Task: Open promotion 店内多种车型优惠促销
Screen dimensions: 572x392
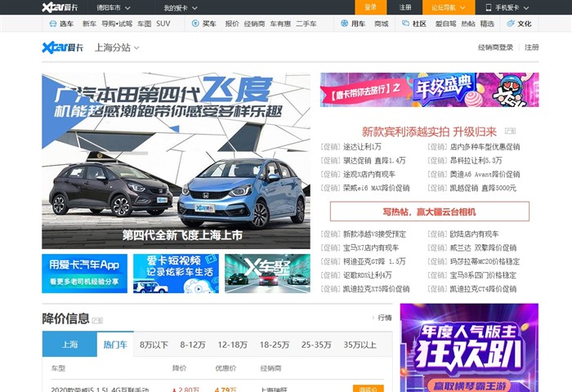Action: pos(485,146)
